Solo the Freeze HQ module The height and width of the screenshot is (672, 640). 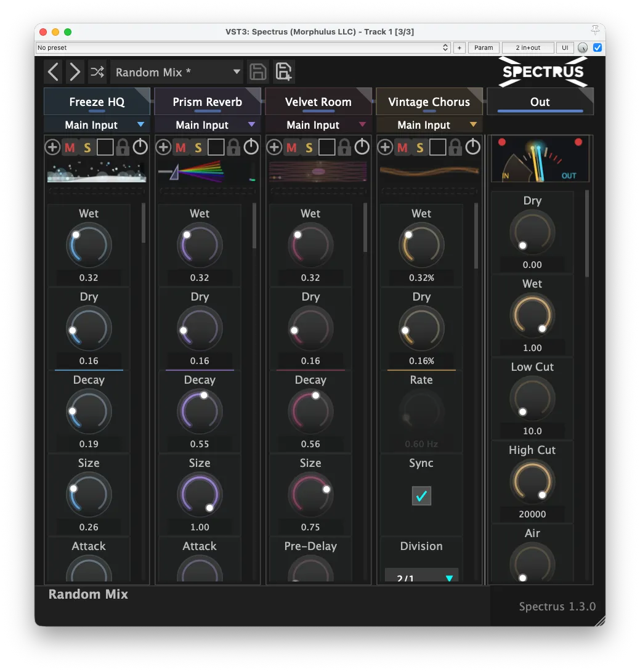point(87,148)
